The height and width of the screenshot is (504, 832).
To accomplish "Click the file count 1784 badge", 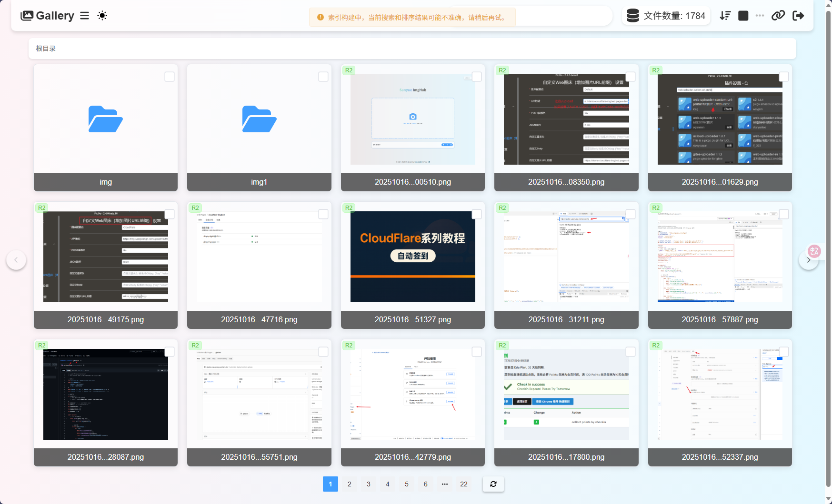I will 666,16.
